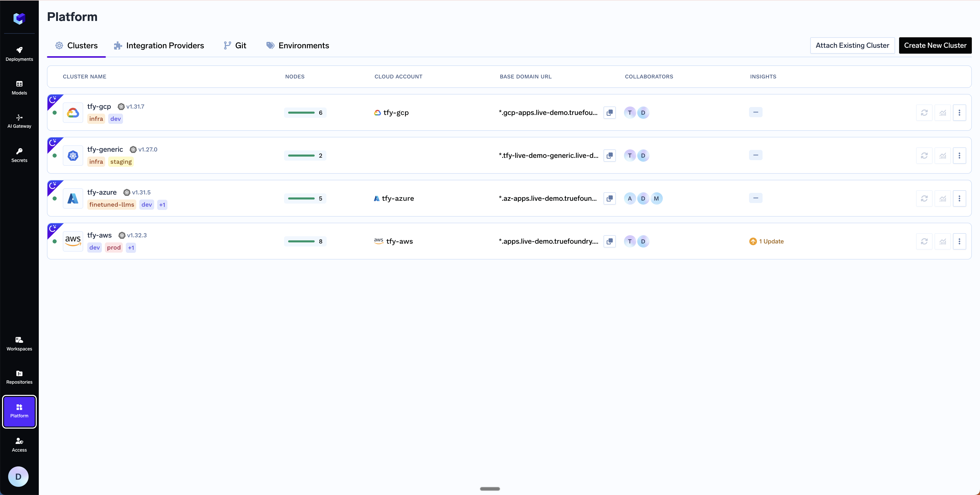Open tfy-azure cluster name
The width and height of the screenshot is (980, 495).
102,192
